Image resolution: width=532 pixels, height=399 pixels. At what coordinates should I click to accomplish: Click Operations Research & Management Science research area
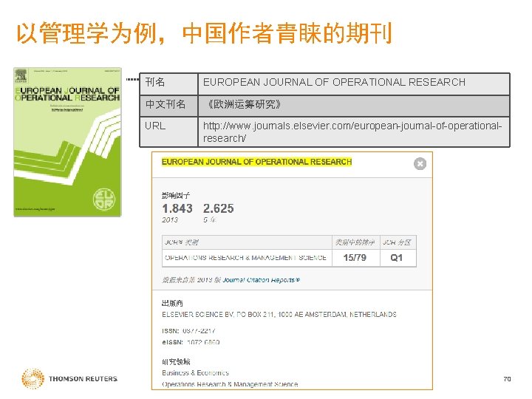pyautogui.click(x=230, y=384)
